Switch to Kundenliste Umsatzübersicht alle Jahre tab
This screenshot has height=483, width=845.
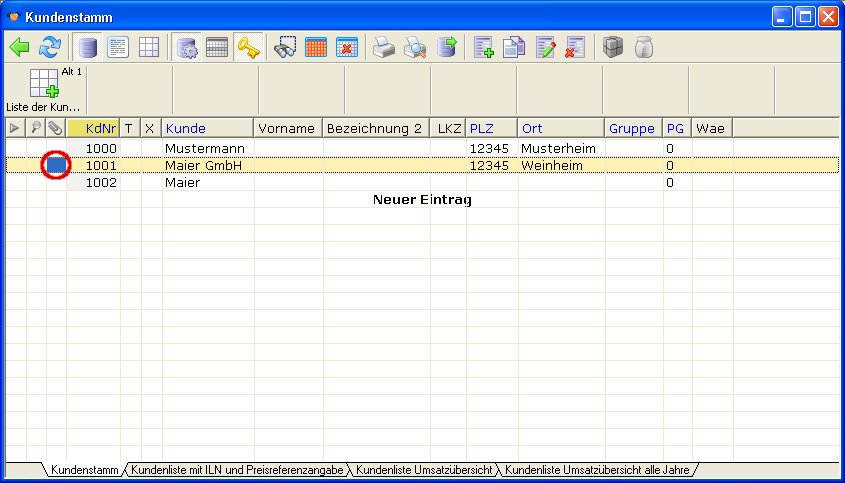(596, 469)
